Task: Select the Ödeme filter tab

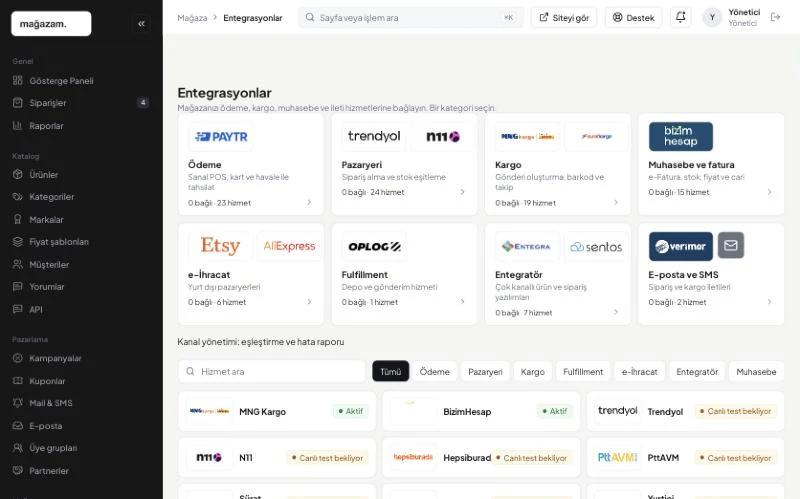Action: tap(434, 371)
